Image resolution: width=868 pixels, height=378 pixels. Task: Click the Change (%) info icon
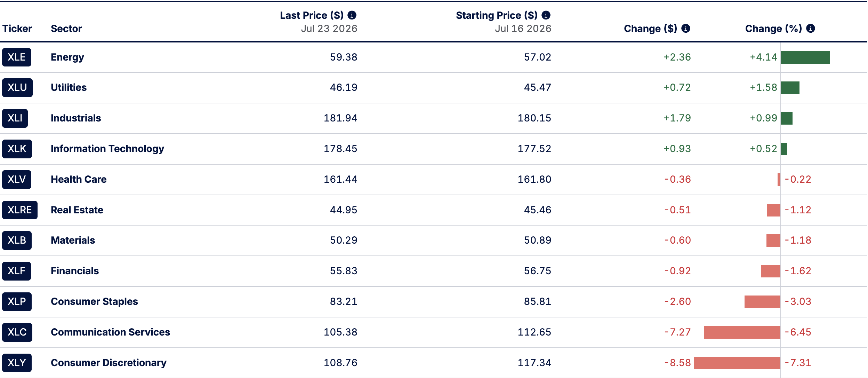(x=811, y=29)
